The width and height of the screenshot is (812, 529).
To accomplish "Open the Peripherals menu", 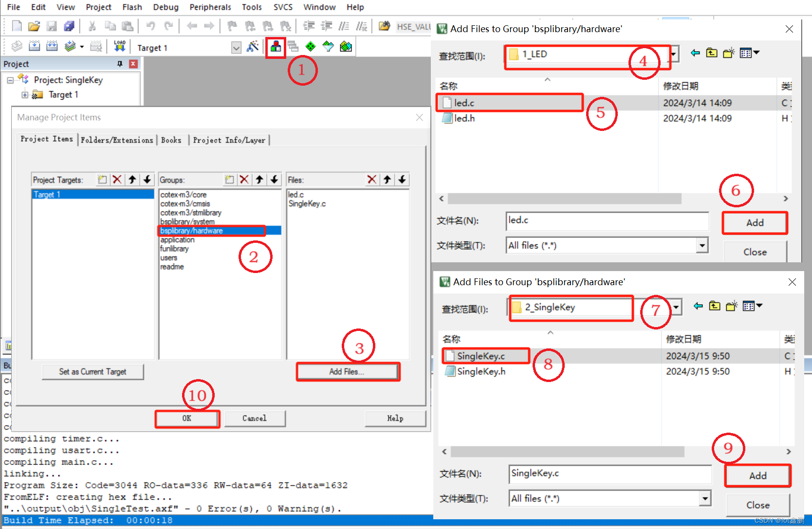I will (x=210, y=7).
